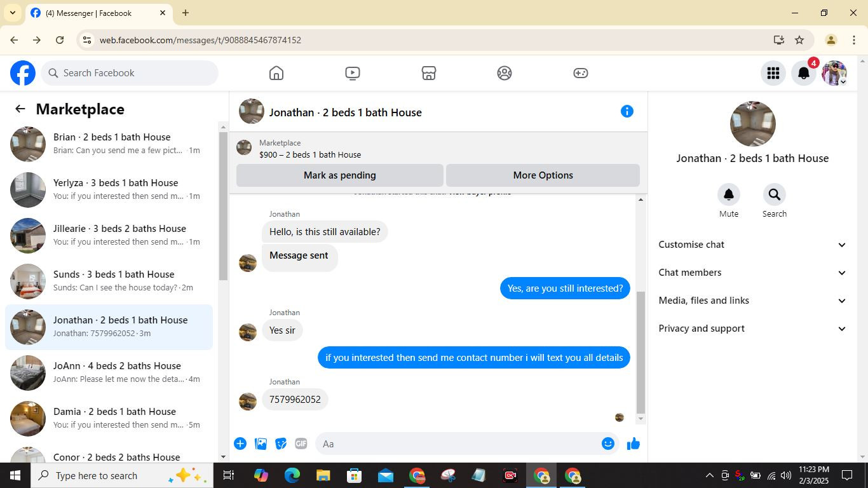868x488 pixels.
Task: Install app icon in address bar
Action: pos(779,40)
